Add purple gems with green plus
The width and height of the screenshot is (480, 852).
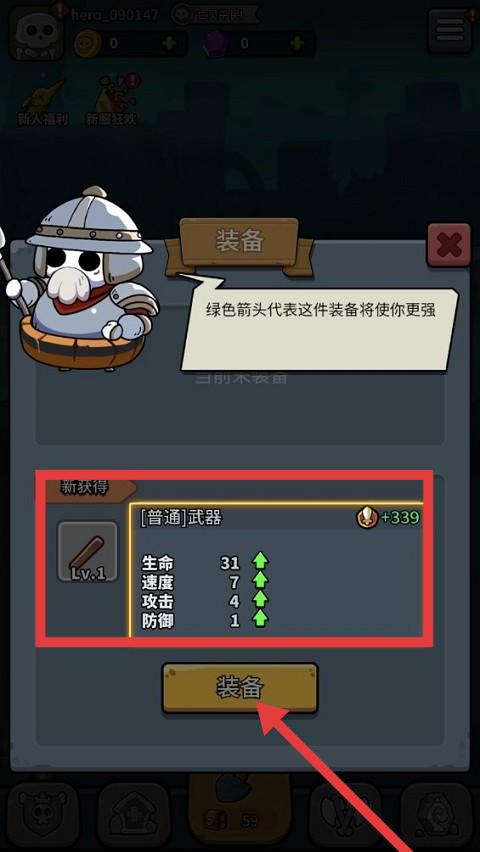point(297,43)
